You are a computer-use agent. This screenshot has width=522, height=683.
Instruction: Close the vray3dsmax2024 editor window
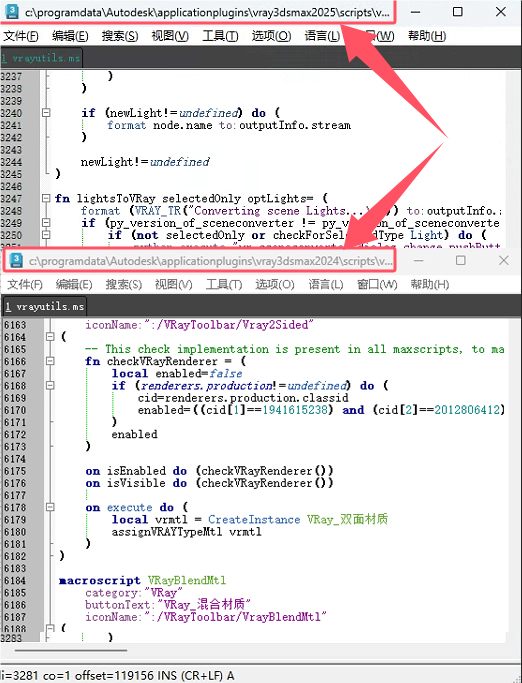click(504, 260)
